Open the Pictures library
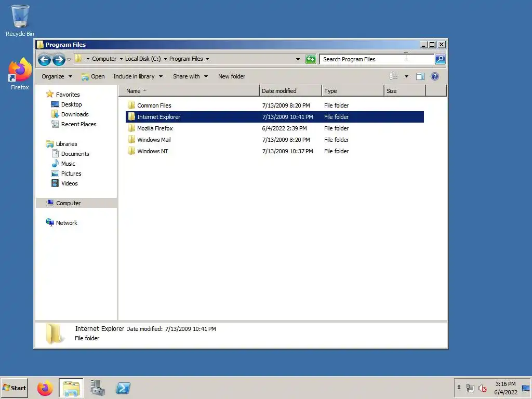Image resolution: width=532 pixels, height=399 pixels. [71, 174]
